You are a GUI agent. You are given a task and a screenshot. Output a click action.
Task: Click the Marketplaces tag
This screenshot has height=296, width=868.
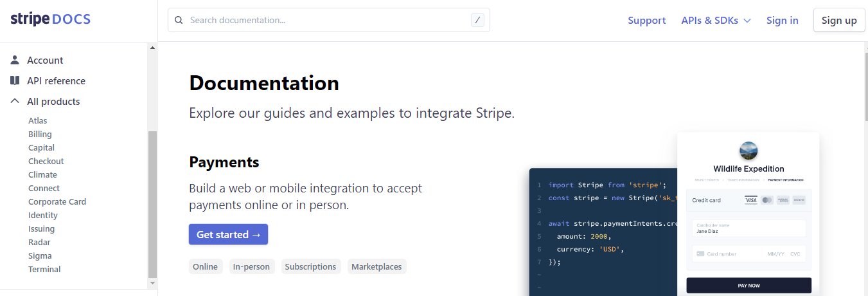pos(376,266)
